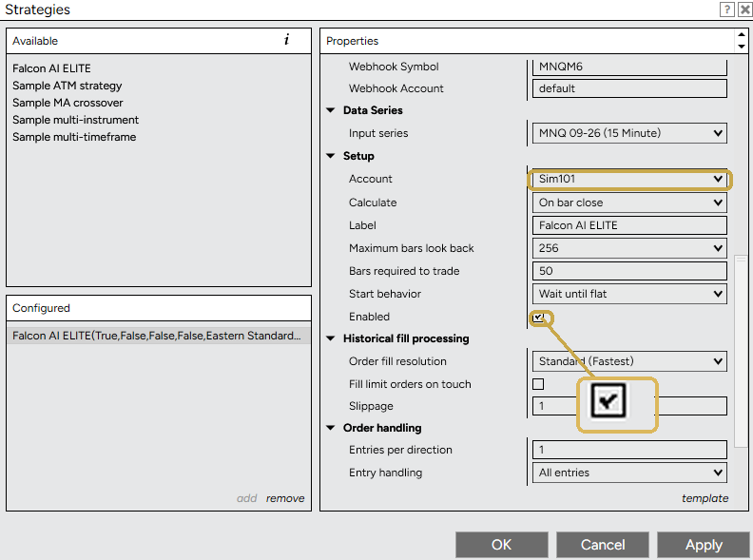Click the Account label in Setup
This screenshot has width=753, height=560.
pos(370,179)
